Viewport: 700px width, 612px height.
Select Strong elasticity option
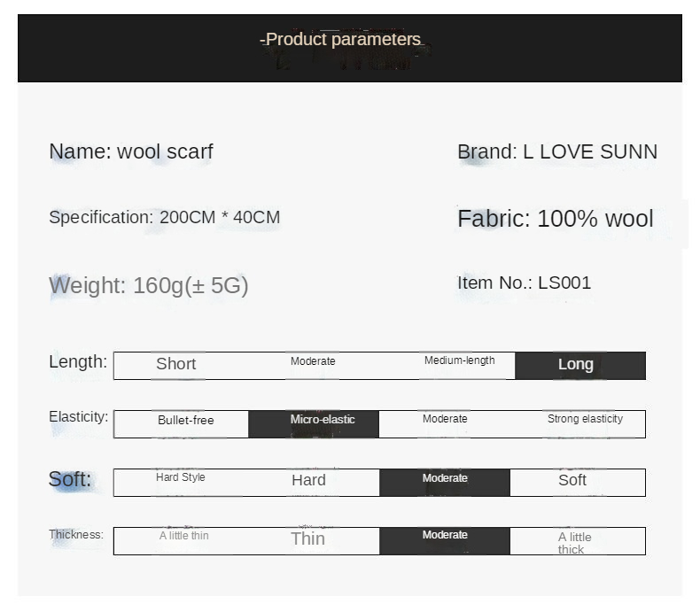[585, 419]
